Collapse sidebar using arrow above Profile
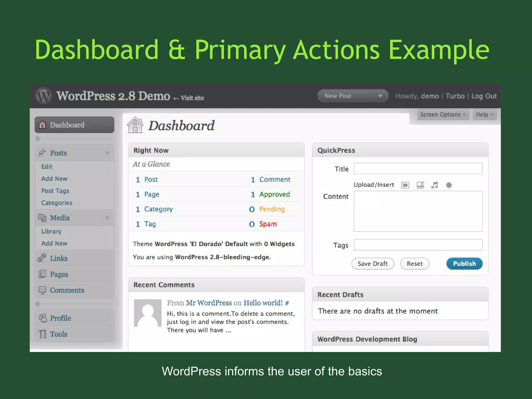The height and width of the screenshot is (399, 532). tap(38, 304)
